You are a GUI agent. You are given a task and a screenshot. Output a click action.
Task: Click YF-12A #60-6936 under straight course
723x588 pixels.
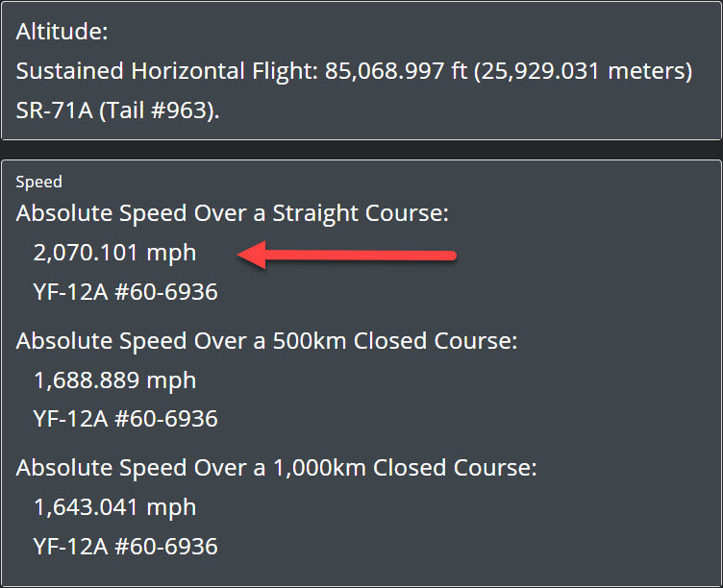125,292
